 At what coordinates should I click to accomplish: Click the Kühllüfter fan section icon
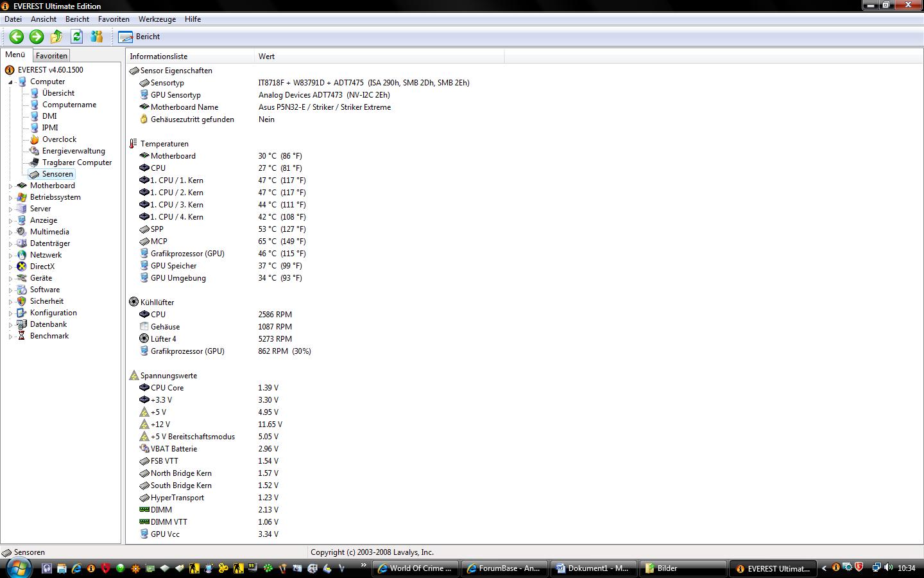[x=134, y=302]
